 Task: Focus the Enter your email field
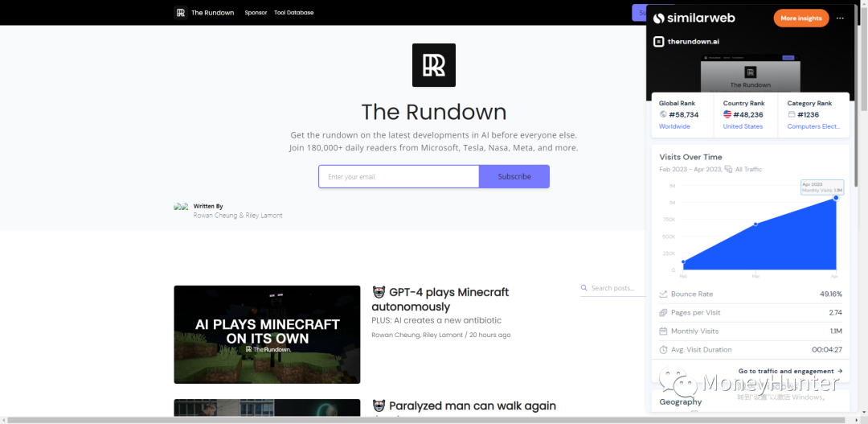399,177
